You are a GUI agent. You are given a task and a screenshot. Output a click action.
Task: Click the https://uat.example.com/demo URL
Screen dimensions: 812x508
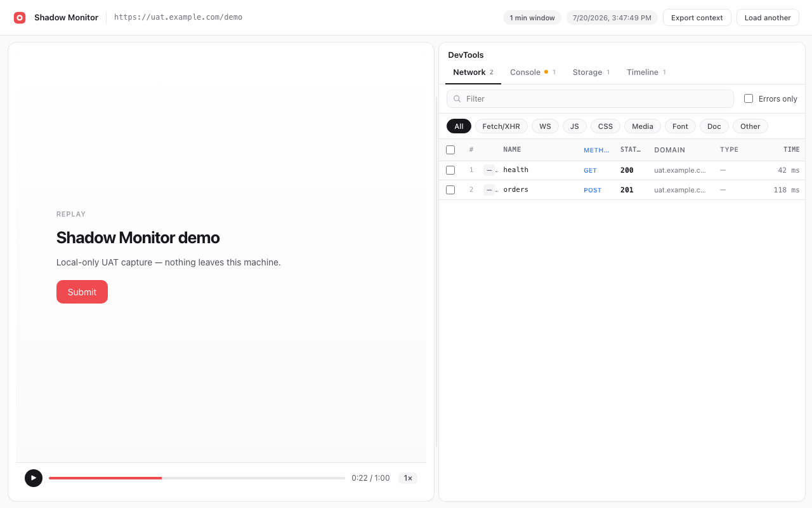pyautogui.click(x=178, y=17)
